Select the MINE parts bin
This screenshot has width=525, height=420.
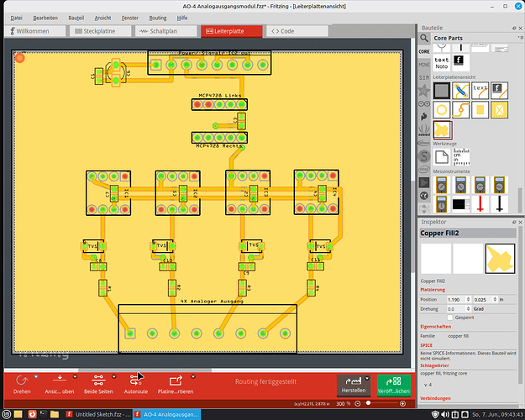[424, 65]
